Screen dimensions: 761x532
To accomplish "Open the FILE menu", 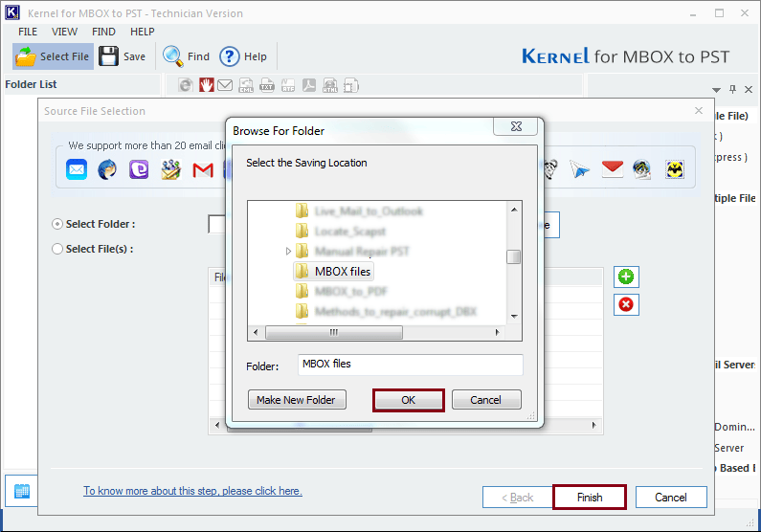I will pyautogui.click(x=28, y=32).
